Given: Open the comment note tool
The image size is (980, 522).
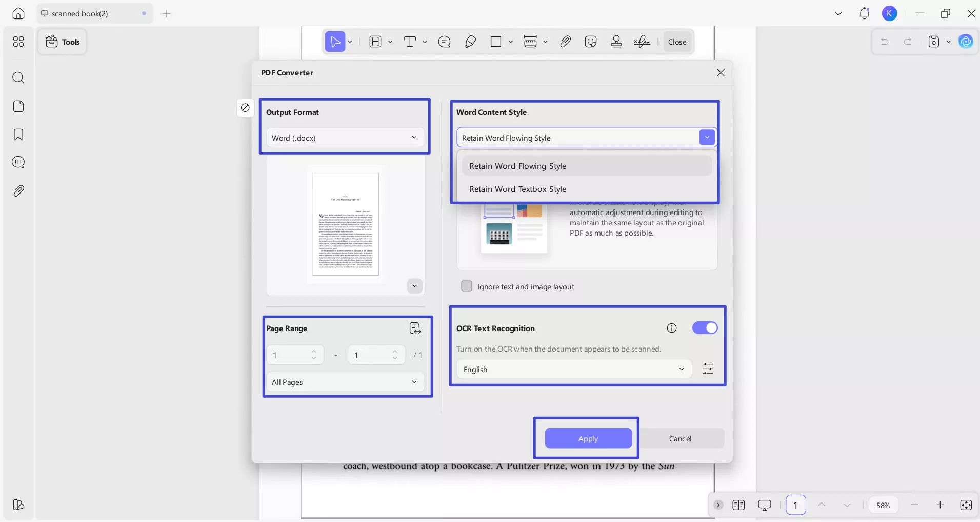Looking at the screenshot, I should (444, 42).
